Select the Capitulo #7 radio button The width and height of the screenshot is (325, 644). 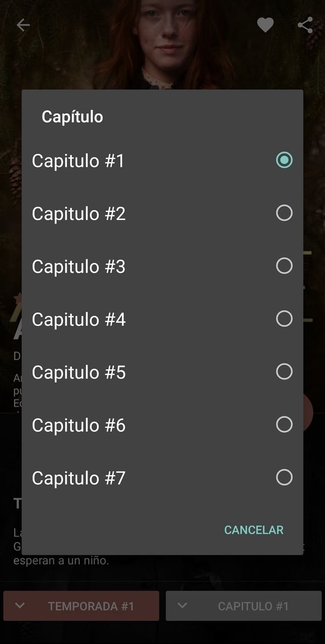[284, 477]
